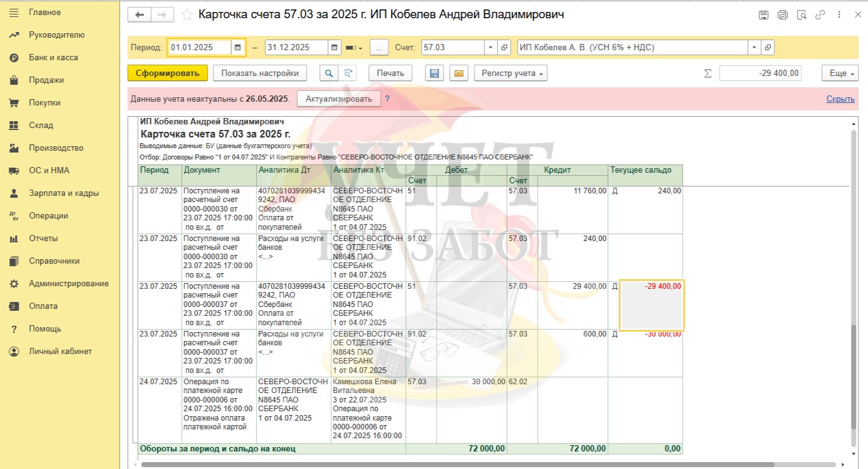The height and width of the screenshot is (469, 868).
Task: Save report with the diskette icon
Action: (434, 73)
